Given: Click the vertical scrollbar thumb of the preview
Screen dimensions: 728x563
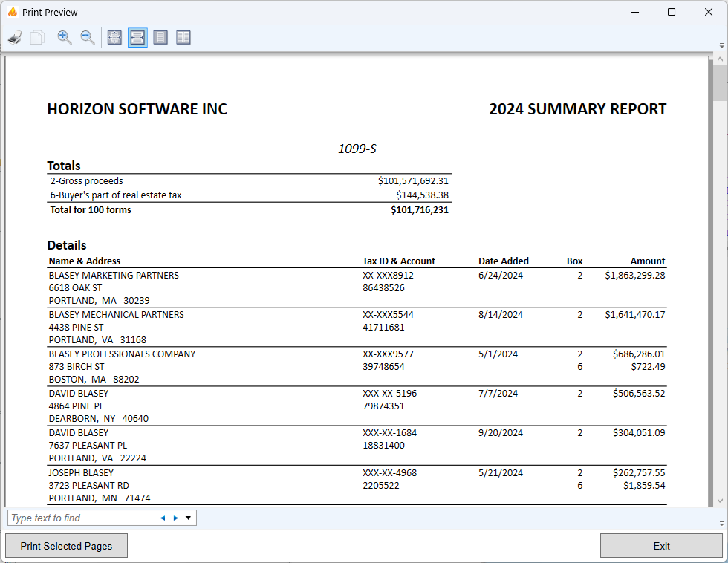Looking at the screenshot, I should 720,82.
